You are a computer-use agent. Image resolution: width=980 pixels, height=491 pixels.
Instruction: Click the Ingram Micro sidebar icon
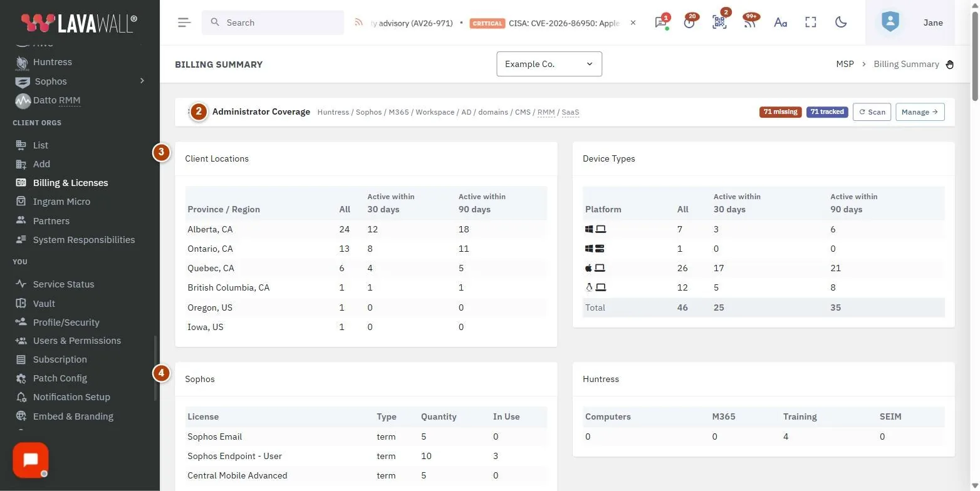click(21, 202)
